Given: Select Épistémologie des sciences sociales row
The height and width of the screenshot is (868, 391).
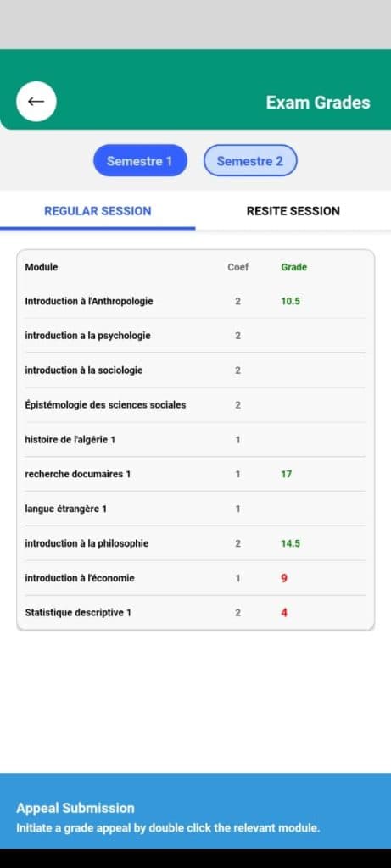Looking at the screenshot, I should point(195,404).
